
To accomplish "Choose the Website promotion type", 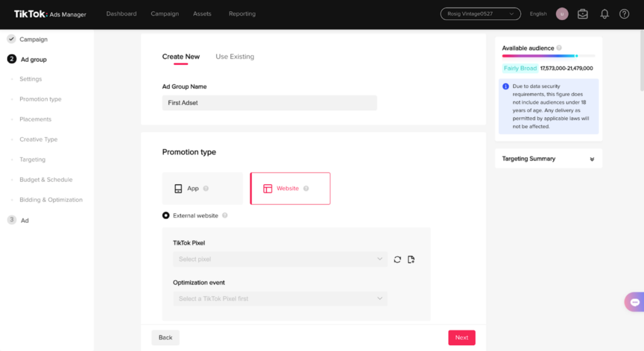I will click(290, 189).
